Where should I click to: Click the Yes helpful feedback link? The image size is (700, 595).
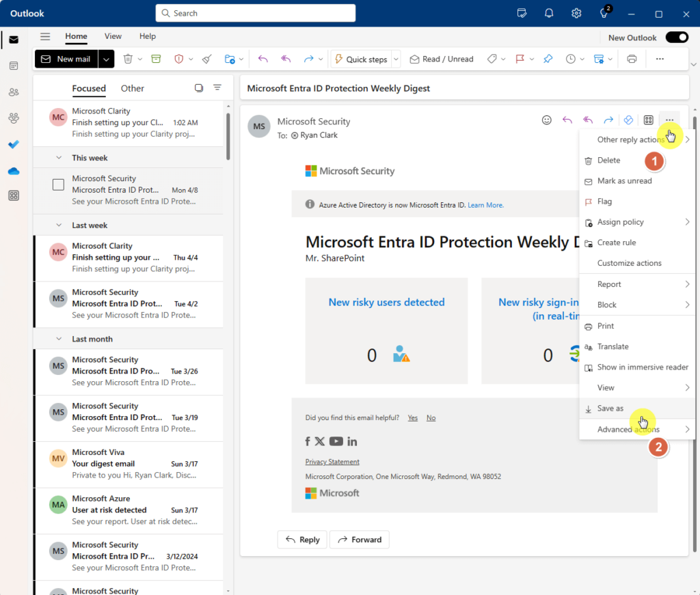tap(412, 417)
